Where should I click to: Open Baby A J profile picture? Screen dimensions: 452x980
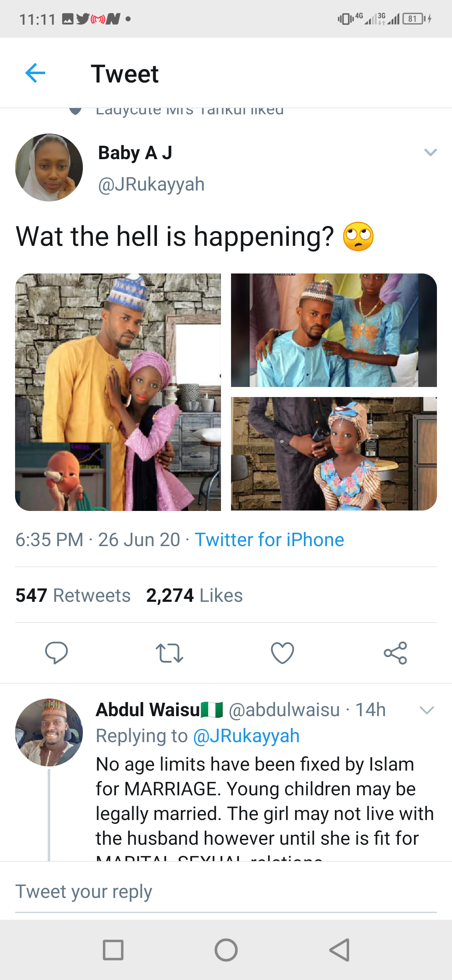[49, 168]
